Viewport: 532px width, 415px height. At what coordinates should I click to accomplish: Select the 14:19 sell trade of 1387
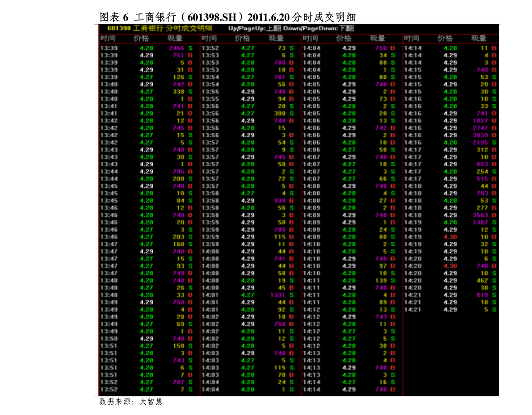tap(480, 222)
